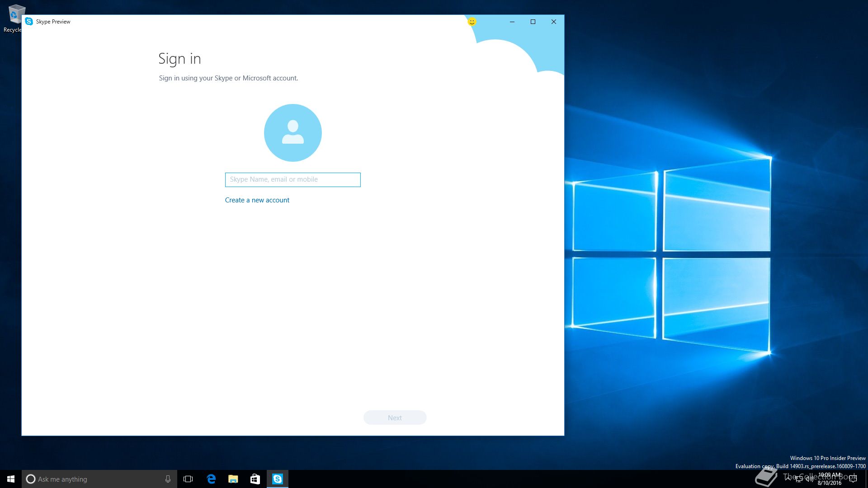
Task: Minimize the Skype Preview window
Action: point(512,22)
